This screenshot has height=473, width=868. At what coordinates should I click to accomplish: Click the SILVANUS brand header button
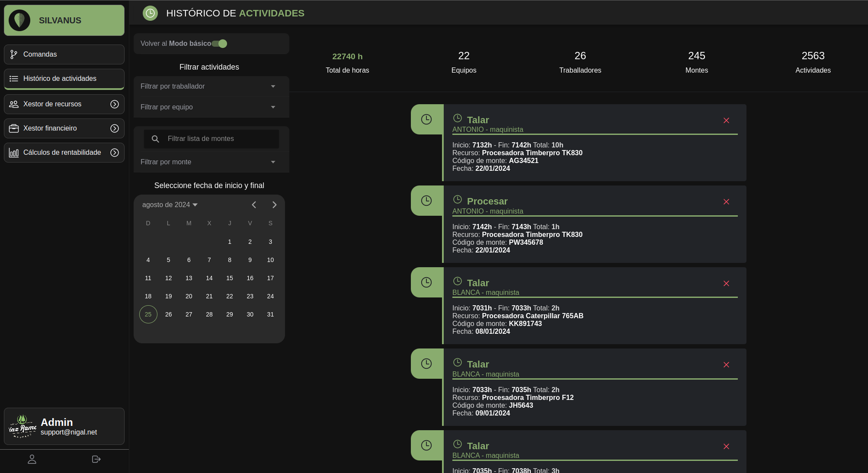64,20
